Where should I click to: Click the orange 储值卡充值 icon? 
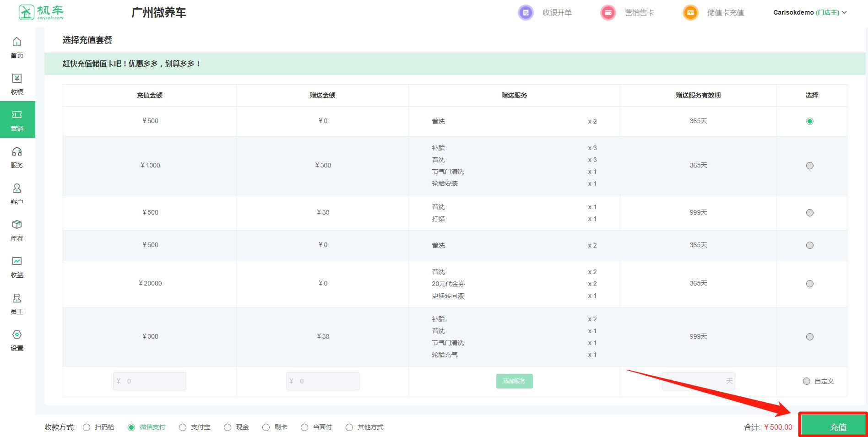tap(690, 12)
